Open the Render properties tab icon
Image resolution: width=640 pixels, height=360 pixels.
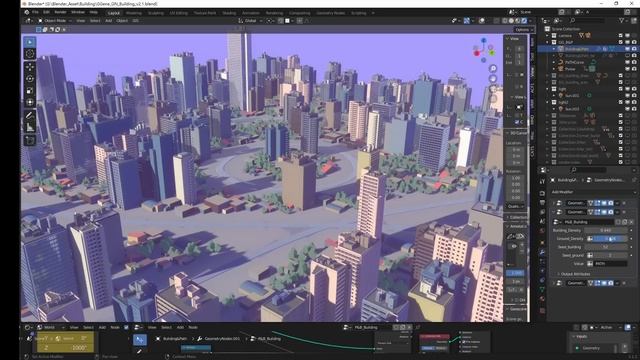[x=542, y=193]
